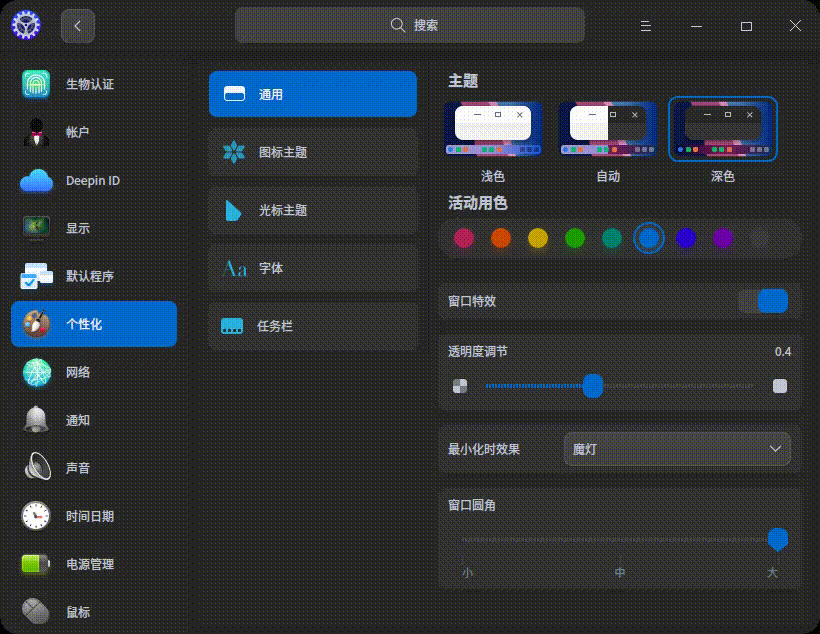Focus the 搜索 search field
This screenshot has height=634, width=820.
[409, 25]
